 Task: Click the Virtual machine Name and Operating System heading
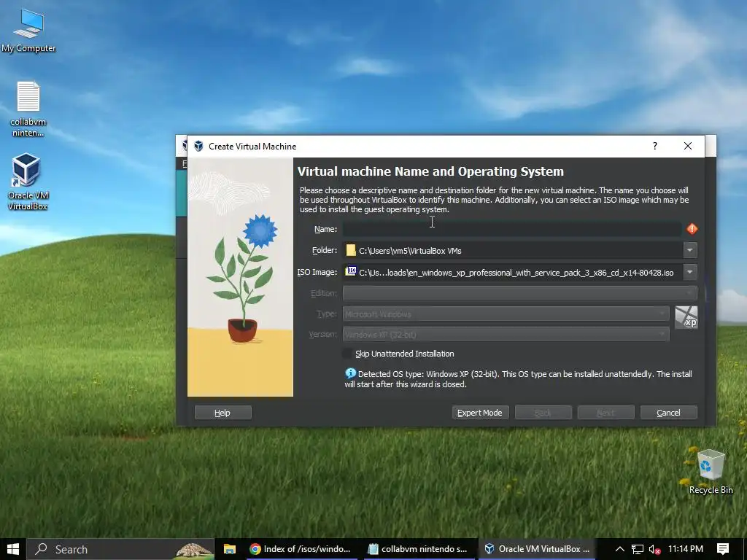point(430,171)
